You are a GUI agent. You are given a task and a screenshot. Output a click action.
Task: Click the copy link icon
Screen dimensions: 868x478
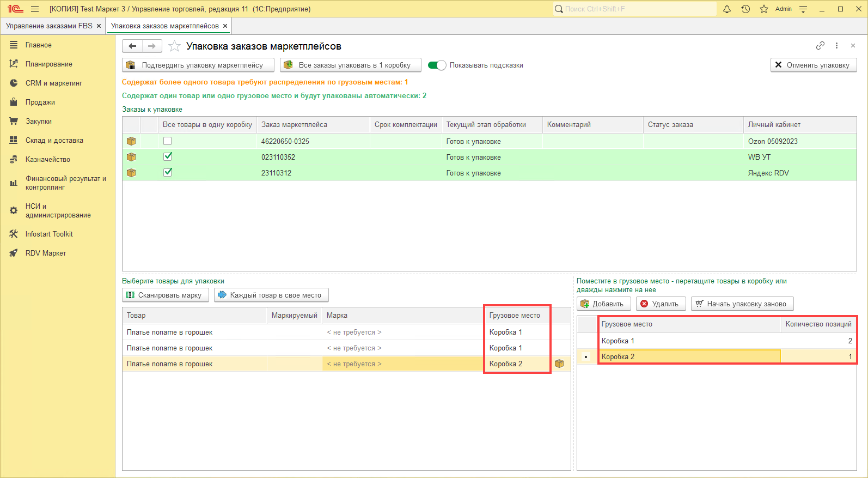(x=820, y=46)
